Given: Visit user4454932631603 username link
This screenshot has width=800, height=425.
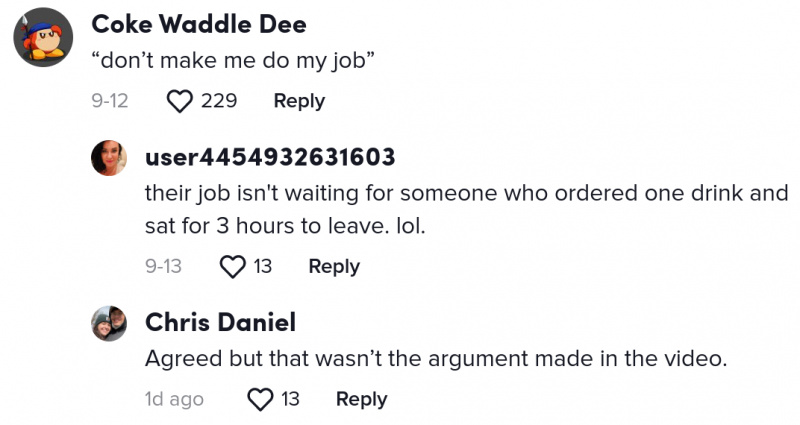Looking at the screenshot, I should (270, 157).
